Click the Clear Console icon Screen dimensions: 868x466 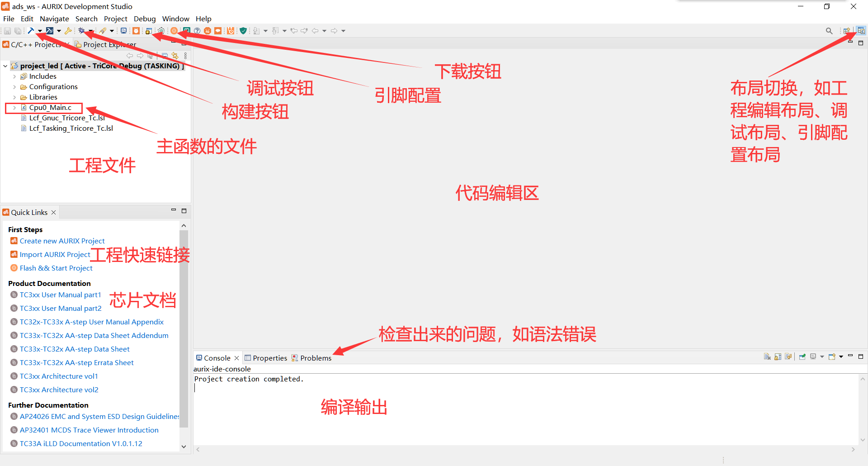pyautogui.click(x=767, y=357)
